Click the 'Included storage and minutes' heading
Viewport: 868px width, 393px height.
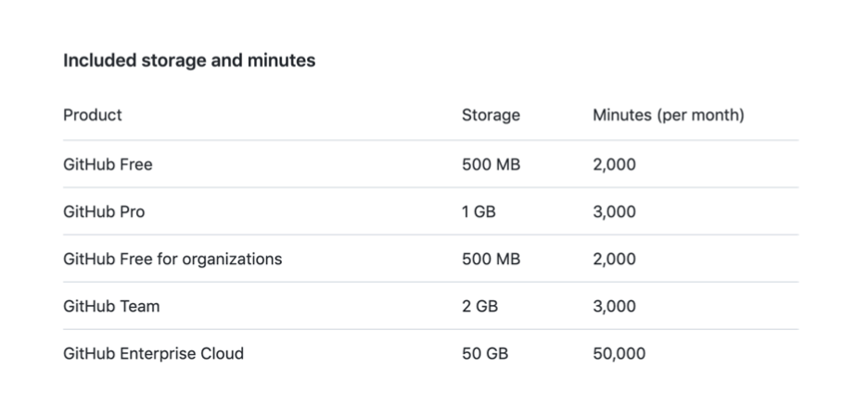click(x=189, y=60)
